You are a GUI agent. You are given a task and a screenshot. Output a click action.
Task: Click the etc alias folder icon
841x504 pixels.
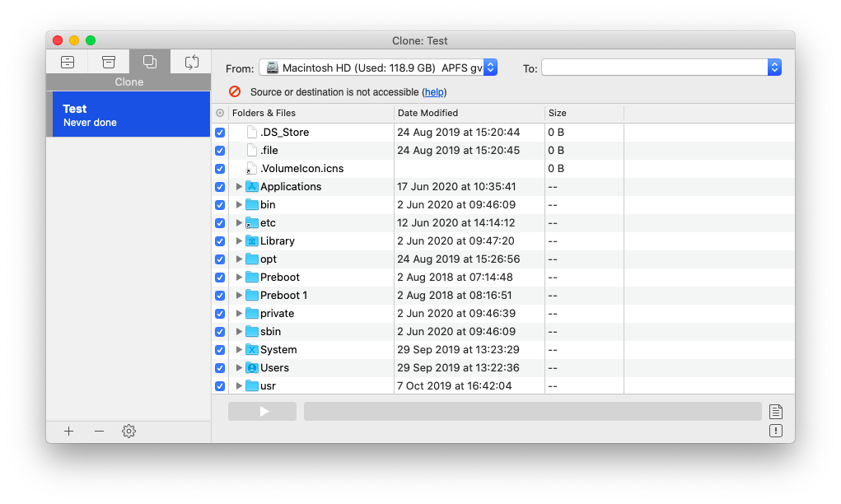(x=252, y=223)
